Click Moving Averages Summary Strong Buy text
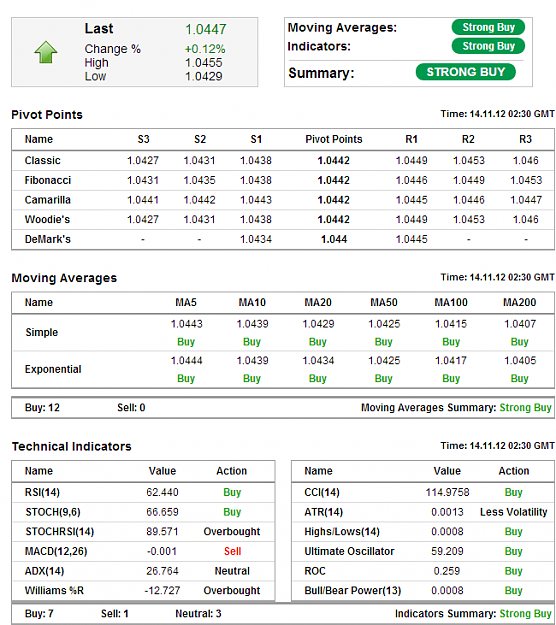 point(525,407)
